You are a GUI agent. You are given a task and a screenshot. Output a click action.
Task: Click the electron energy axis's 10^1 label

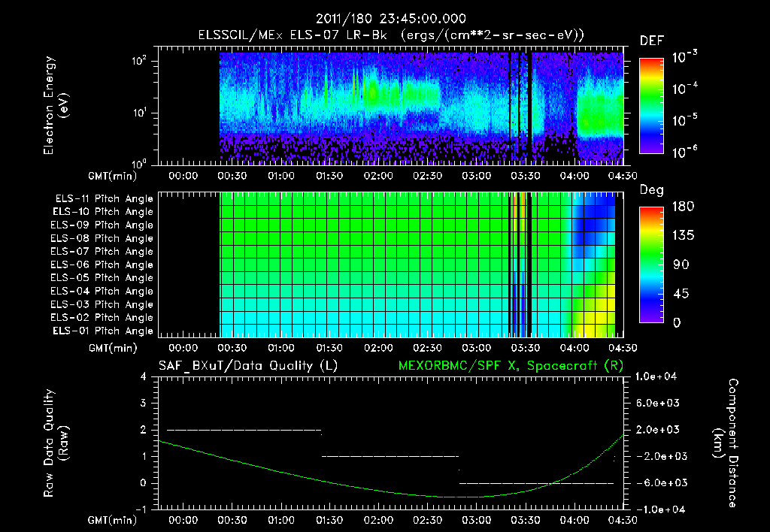pyautogui.click(x=139, y=113)
